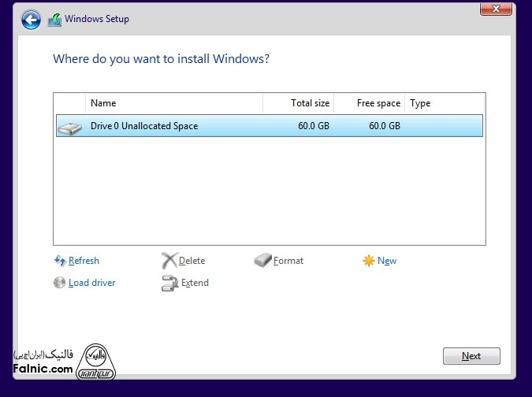Click the Format drive icon
Viewport: 532px width, 397px height.
tap(262, 261)
